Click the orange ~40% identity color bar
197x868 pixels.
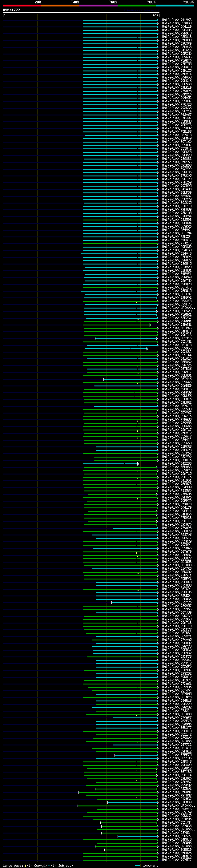click(x=60, y=6)
